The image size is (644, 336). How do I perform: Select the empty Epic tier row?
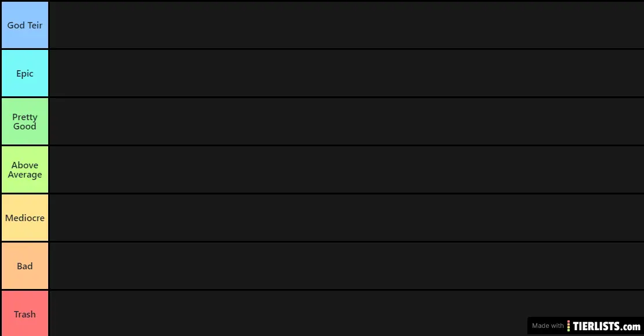(x=346, y=73)
